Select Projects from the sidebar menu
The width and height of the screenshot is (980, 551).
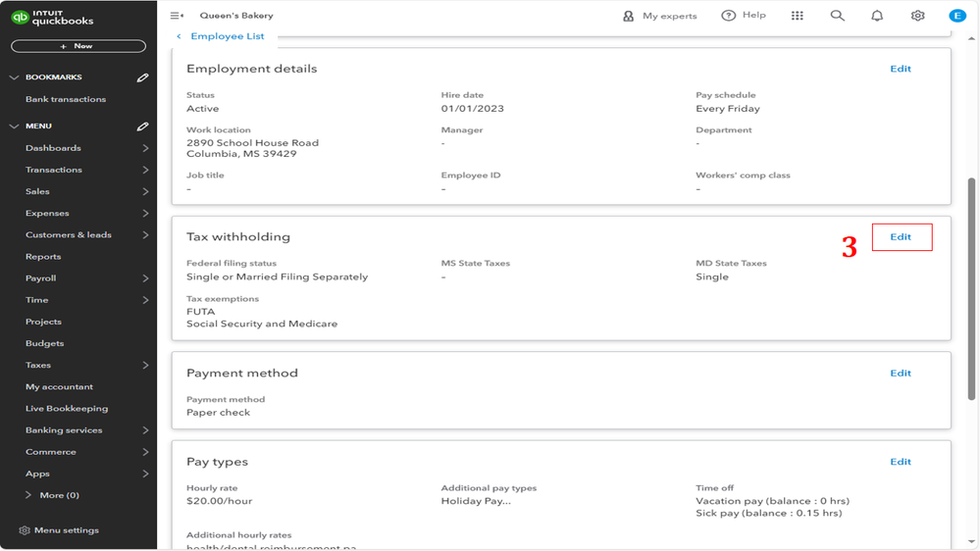pyautogui.click(x=43, y=322)
